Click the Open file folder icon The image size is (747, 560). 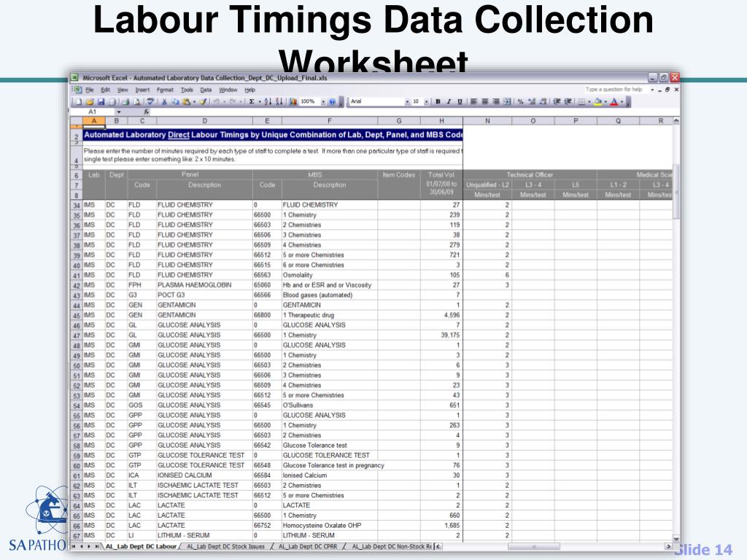click(90, 102)
